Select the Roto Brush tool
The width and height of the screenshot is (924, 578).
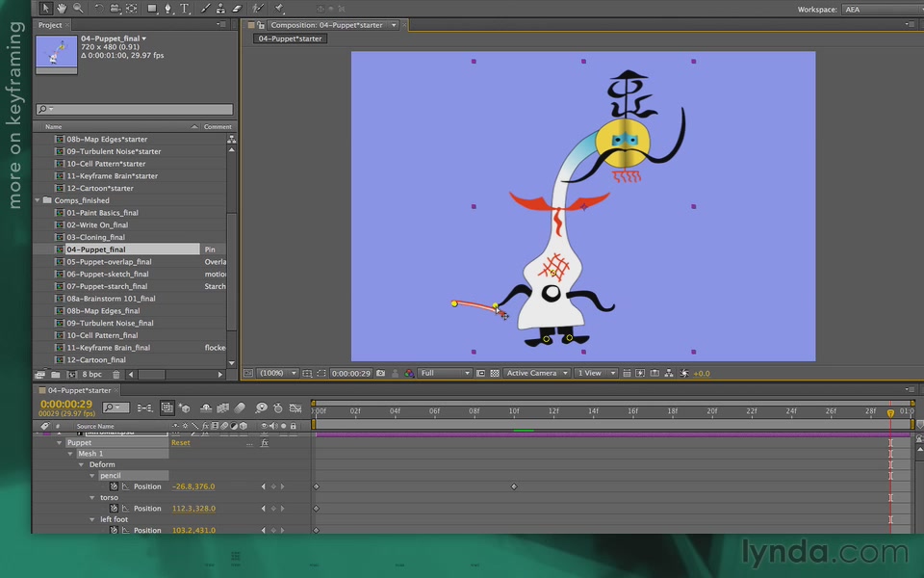[258, 9]
